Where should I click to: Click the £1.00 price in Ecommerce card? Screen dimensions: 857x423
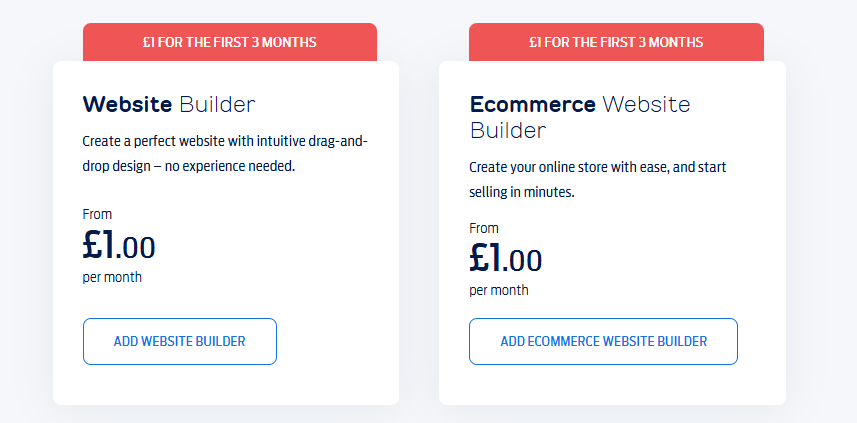(x=506, y=259)
